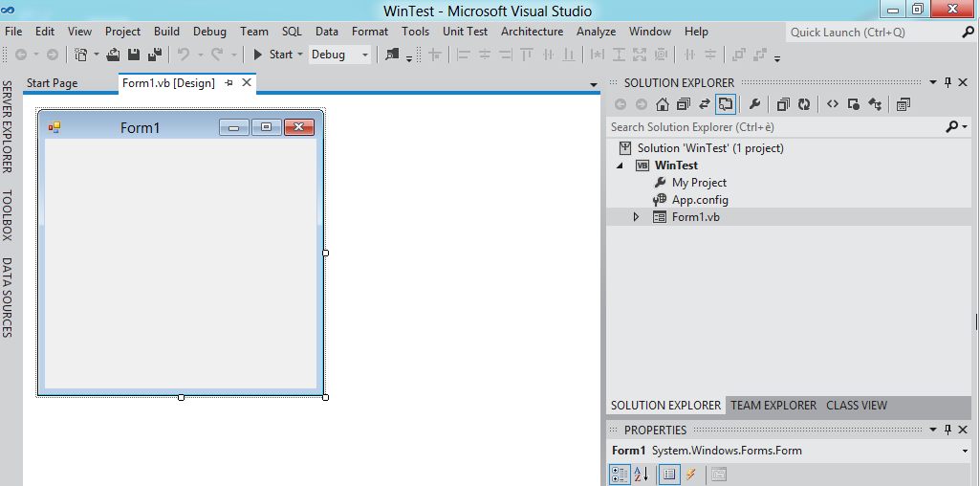
Task: Switch to the Start Page tab
Action: click(53, 83)
